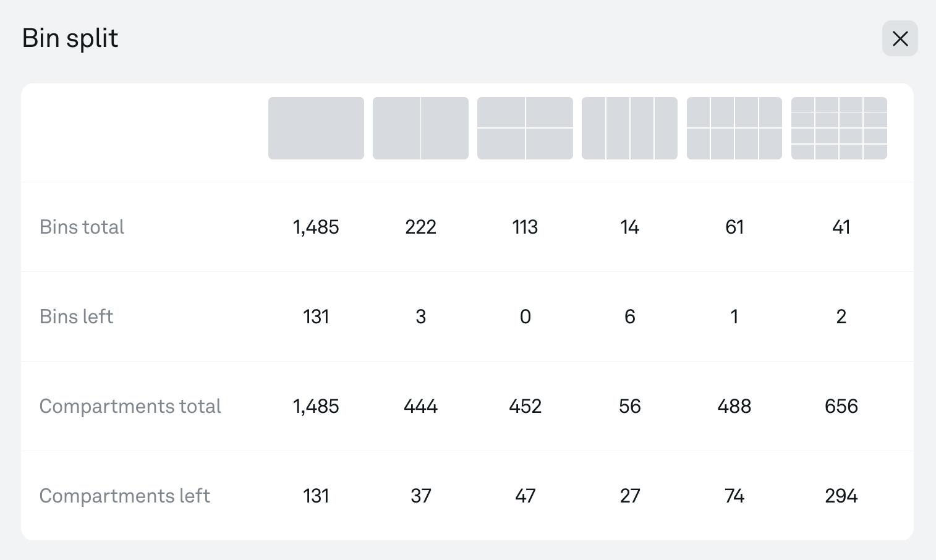Click Compartments total value 656
The image size is (936, 560).
click(x=841, y=406)
